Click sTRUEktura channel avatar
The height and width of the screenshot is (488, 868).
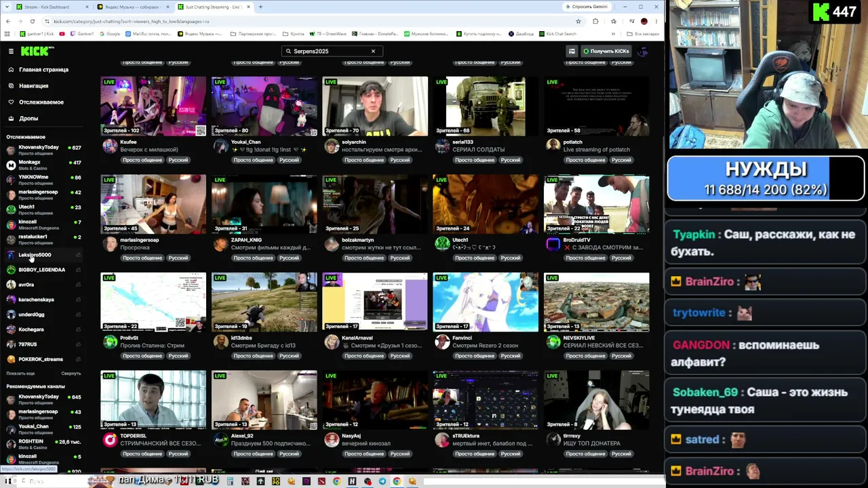coord(442,440)
